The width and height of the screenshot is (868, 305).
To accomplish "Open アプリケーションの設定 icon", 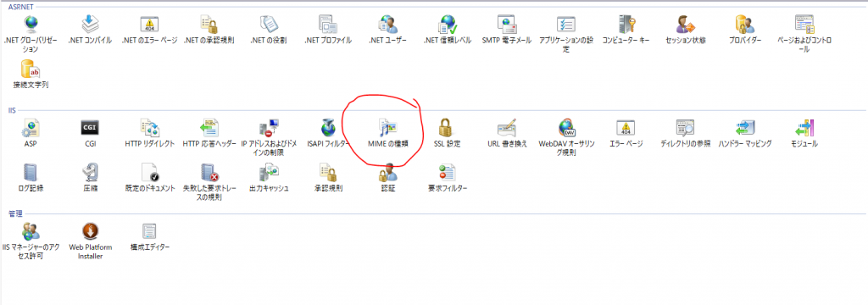I will pyautogui.click(x=565, y=24).
